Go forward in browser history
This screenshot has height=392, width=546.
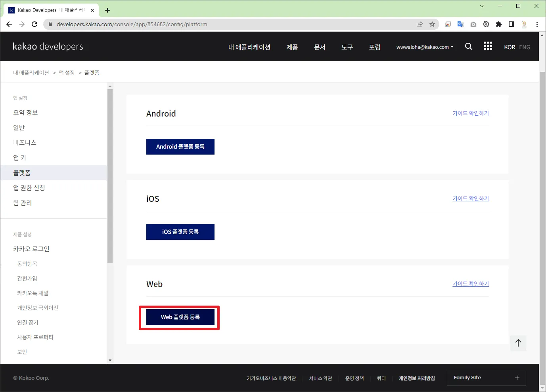[22, 24]
